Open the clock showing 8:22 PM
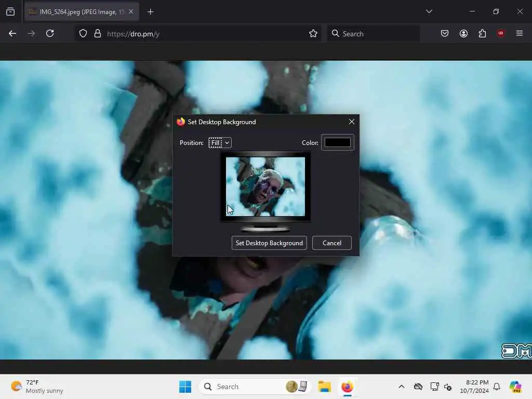This screenshot has height=399, width=532. pyautogui.click(x=474, y=387)
